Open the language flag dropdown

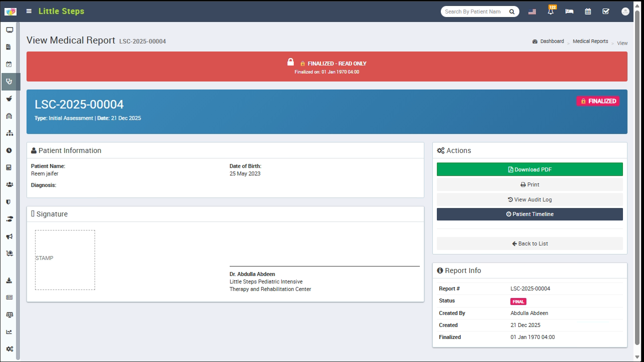pos(532,11)
